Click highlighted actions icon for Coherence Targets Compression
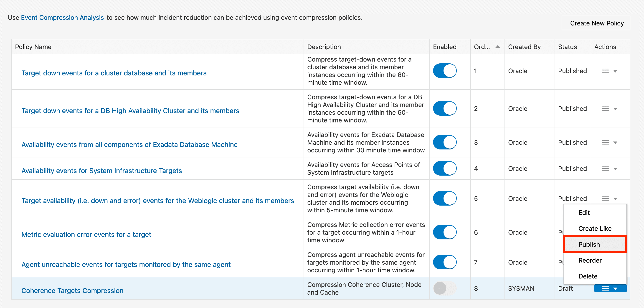The image size is (644, 308). pos(605,289)
